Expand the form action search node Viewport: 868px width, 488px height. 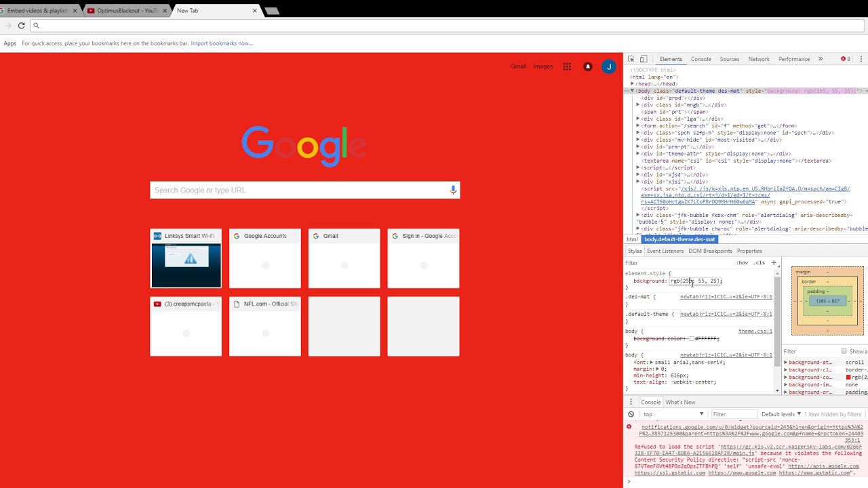[x=638, y=126]
